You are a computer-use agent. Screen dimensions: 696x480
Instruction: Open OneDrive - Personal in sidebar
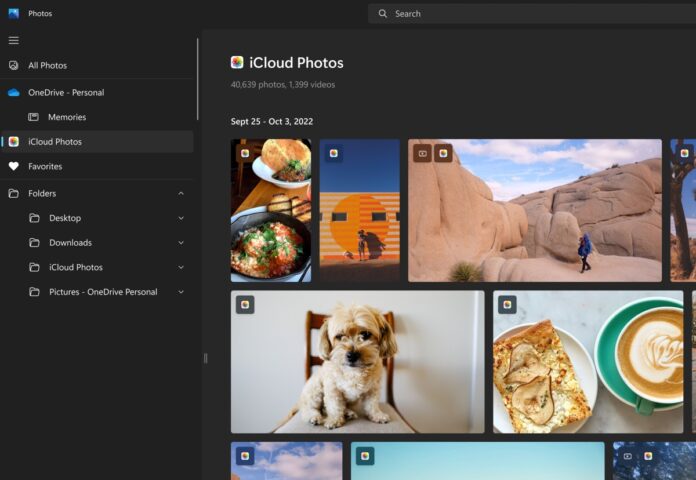pyautogui.click(x=97, y=92)
